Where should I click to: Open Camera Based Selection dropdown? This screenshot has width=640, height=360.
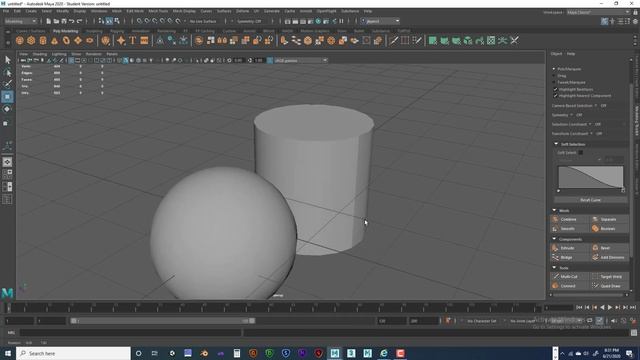coord(596,106)
